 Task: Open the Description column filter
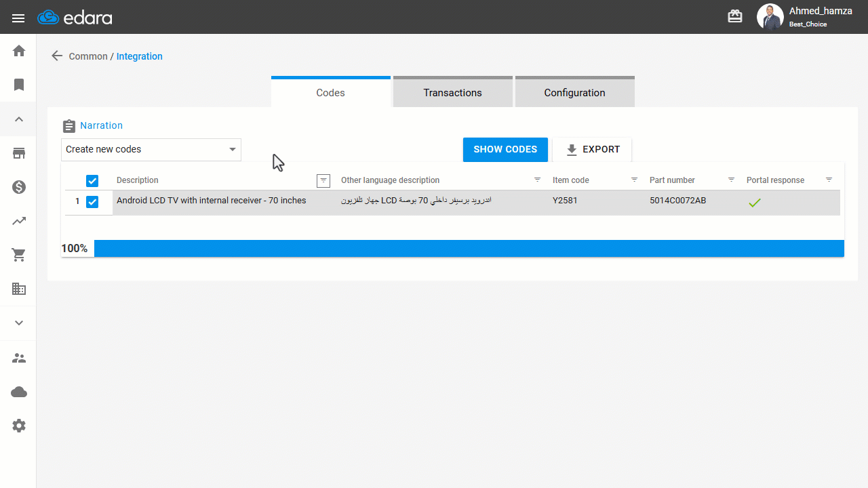pos(323,180)
